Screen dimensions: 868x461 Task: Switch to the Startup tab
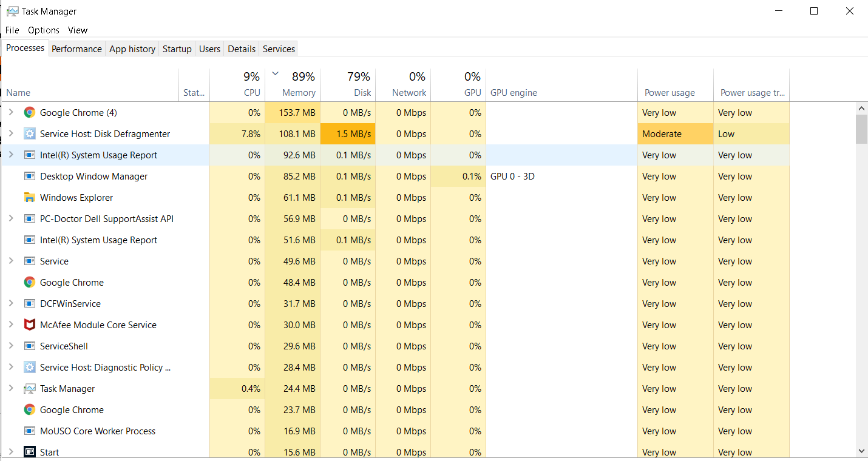177,49
